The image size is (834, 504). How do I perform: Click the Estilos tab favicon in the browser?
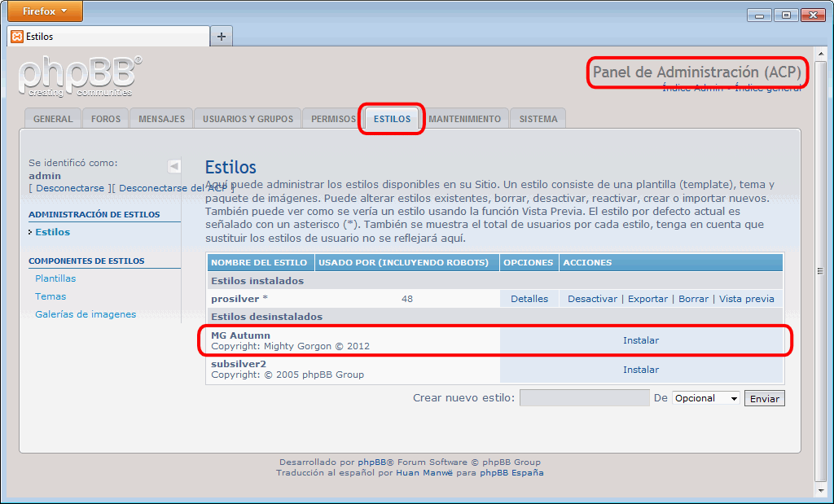point(17,37)
